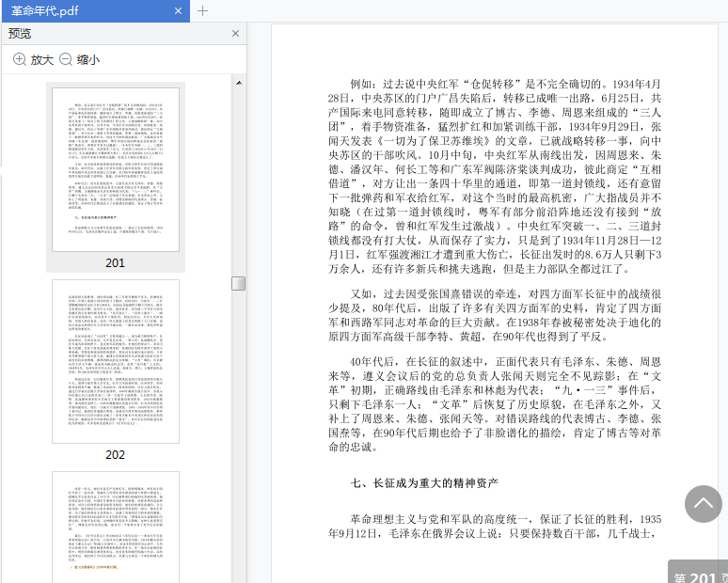Click page number label 201
This screenshot has width=728, height=583.
pos(115,263)
